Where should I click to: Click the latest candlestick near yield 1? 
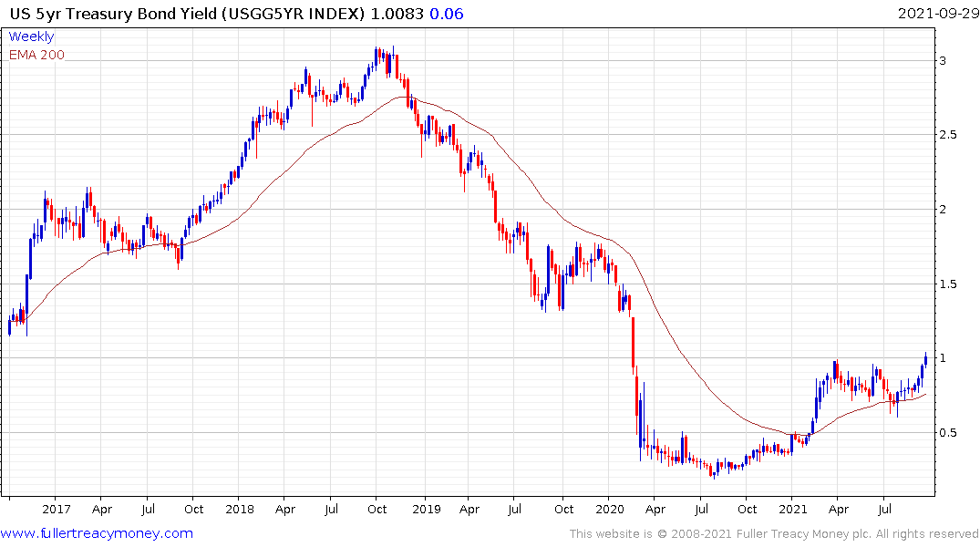925,359
